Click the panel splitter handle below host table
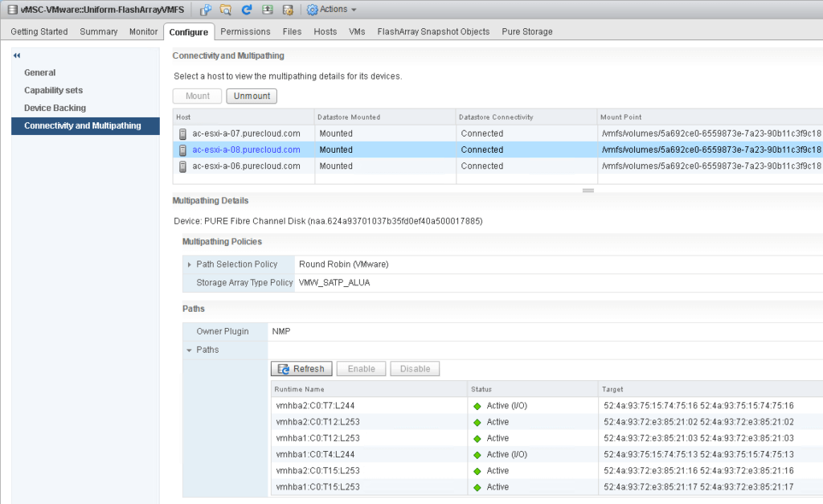The width and height of the screenshot is (823, 504). pos(588,191)
